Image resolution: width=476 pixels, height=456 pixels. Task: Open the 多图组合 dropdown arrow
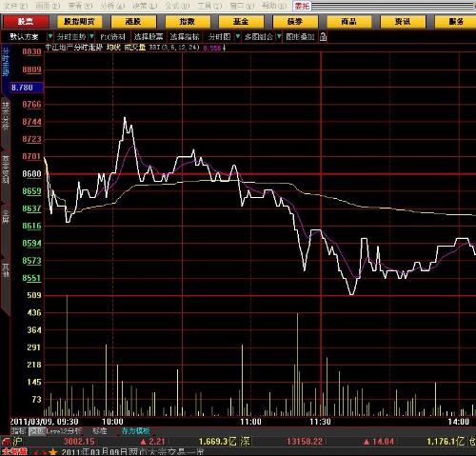pyautogui.click(x=279, y=37)
